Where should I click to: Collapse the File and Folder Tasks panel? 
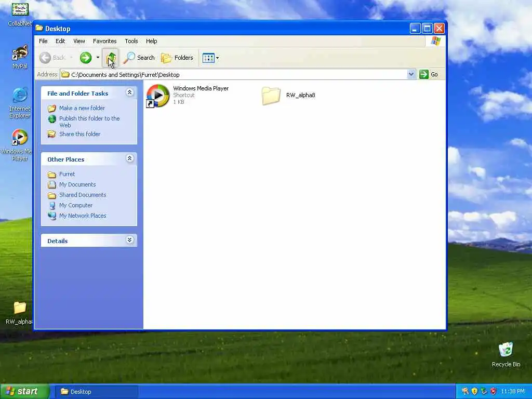[x=129, y=92]
